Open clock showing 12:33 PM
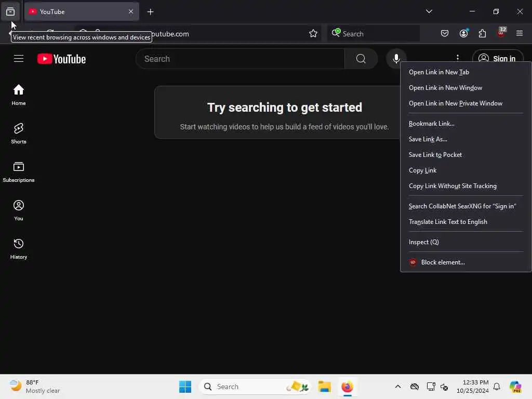This screenshot has height=399, width=532. pyautogui.click(x=472, y=387)
